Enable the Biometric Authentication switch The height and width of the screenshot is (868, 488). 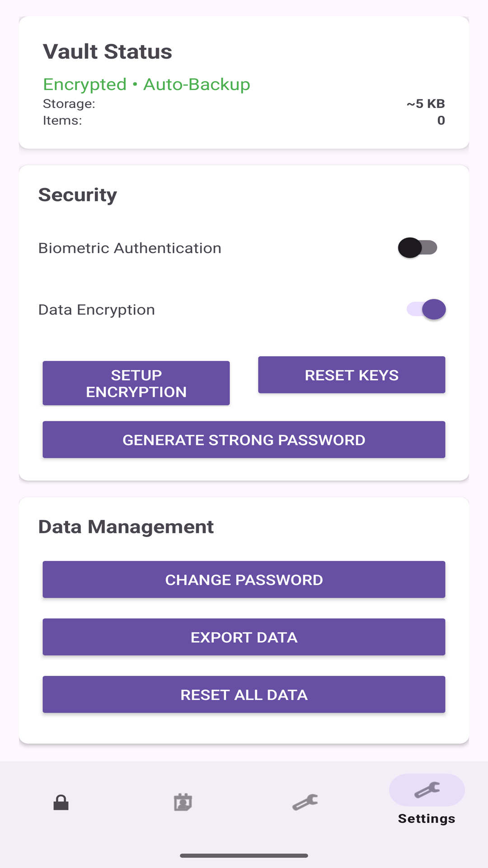point(418,248)
